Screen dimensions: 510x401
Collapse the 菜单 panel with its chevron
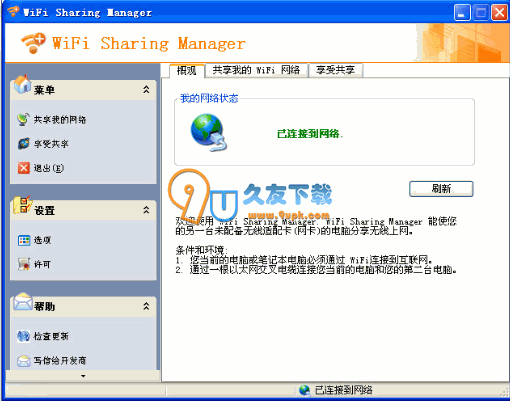tap(146, 89)
